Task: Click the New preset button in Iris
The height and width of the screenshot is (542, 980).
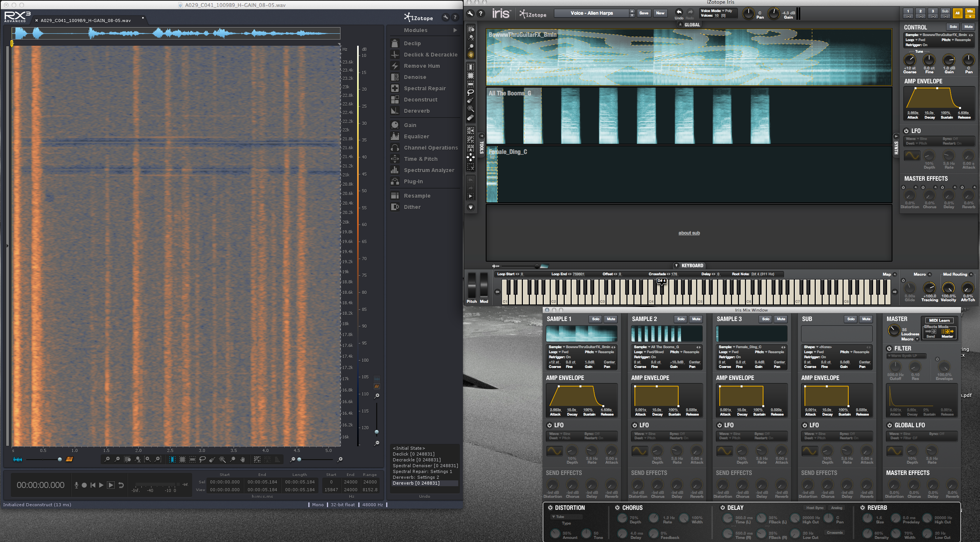Action: tap(660, 13)
